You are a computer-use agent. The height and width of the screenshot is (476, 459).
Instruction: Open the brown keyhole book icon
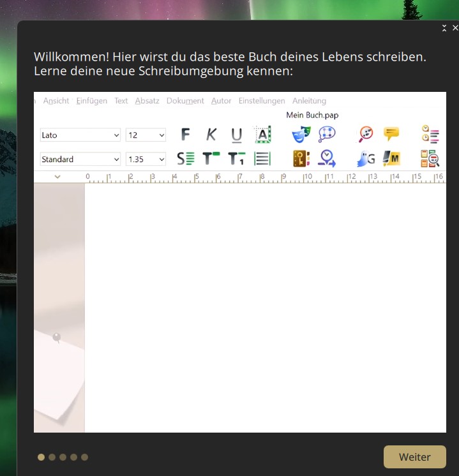click(301, 158)
